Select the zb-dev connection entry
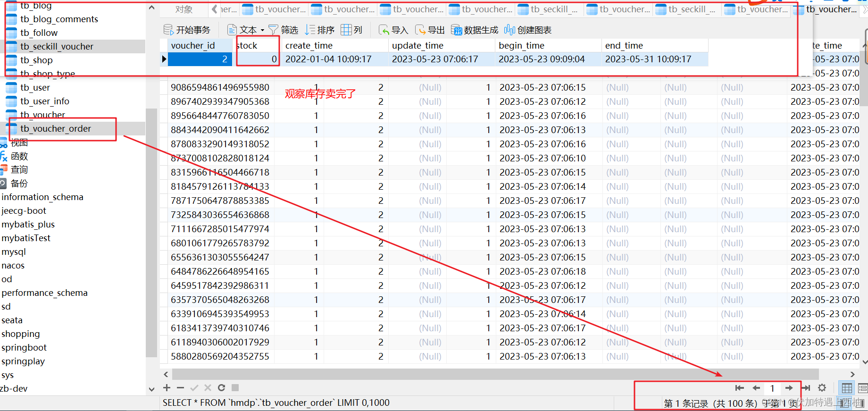This screenshot has height=411, width=868. [14, 388]
